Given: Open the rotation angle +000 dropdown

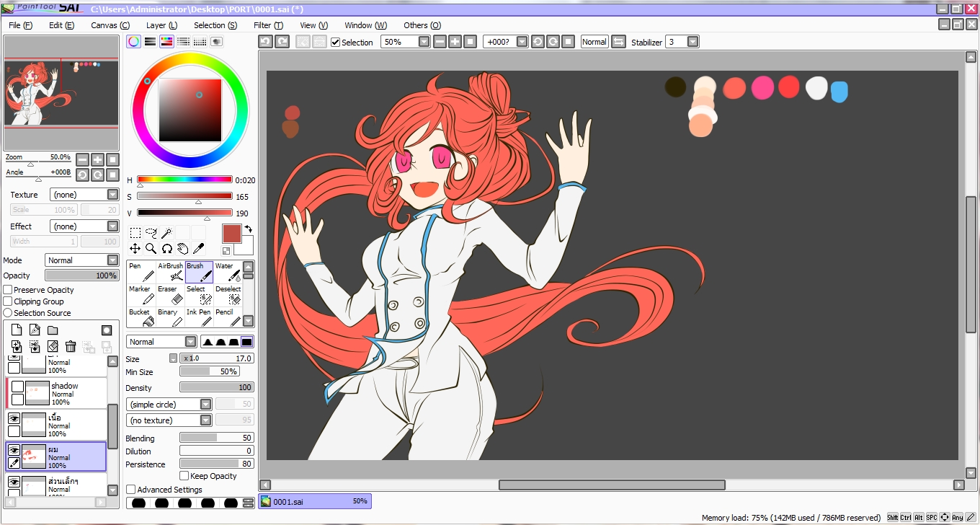Looking at the screenshot, I should coord(505,42).
